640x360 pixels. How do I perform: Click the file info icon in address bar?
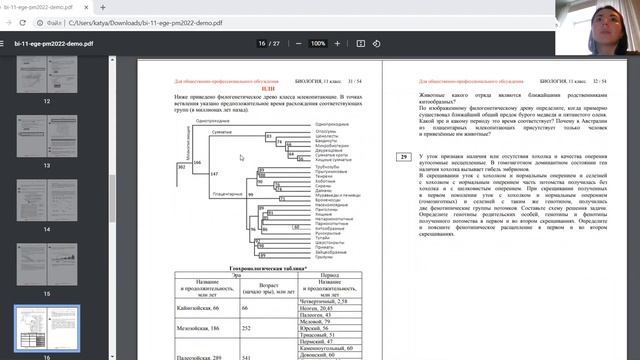click(x=40, y=23)
